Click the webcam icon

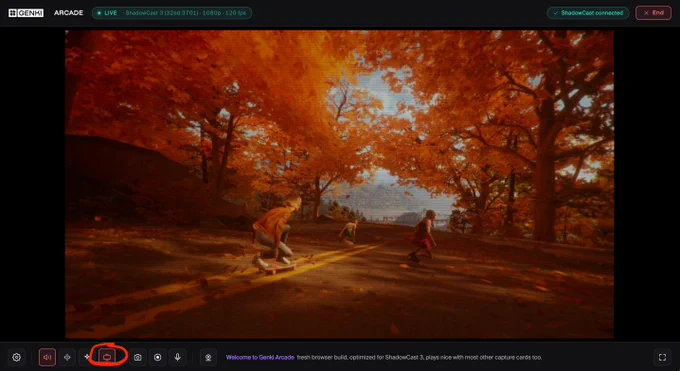pyautogui.click(x=208, y=357)
